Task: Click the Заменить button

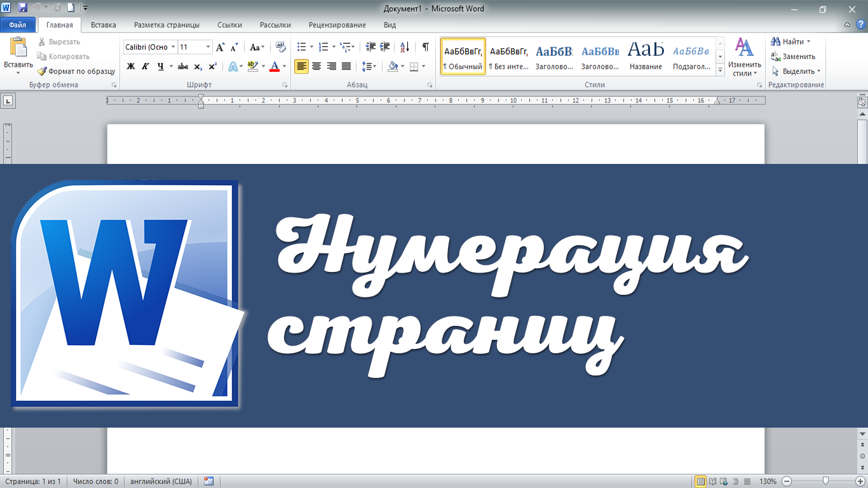Action: point(793,57)
